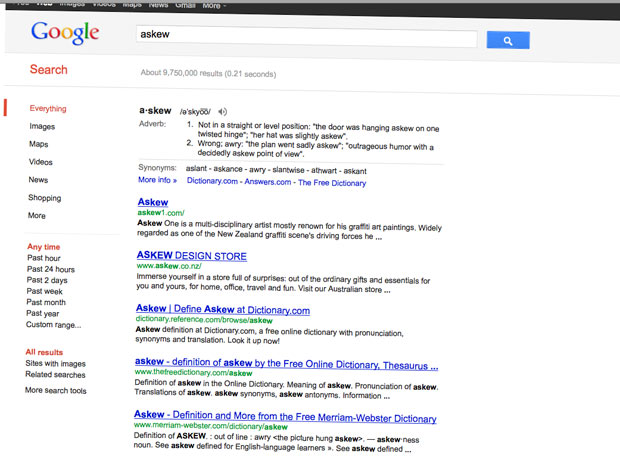Open the More dropdown in top bar

pos(214,6)
